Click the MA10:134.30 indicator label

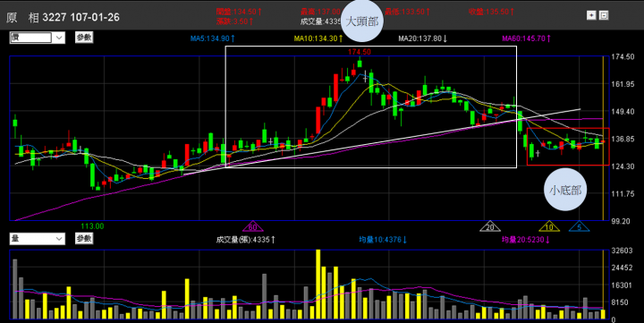click(318, 38)
